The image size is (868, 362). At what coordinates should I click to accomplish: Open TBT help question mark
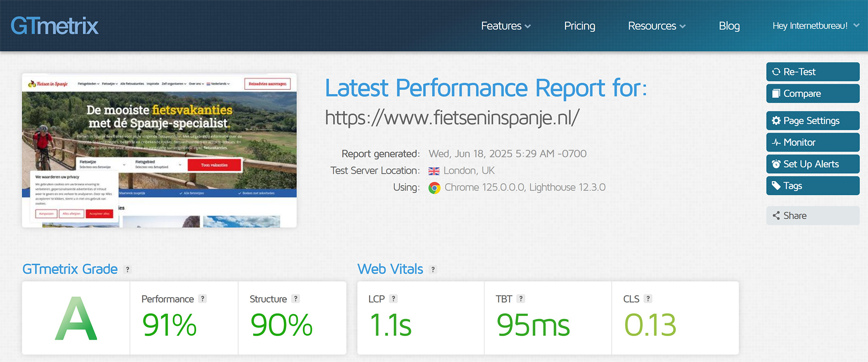click(x=521, y=299)
